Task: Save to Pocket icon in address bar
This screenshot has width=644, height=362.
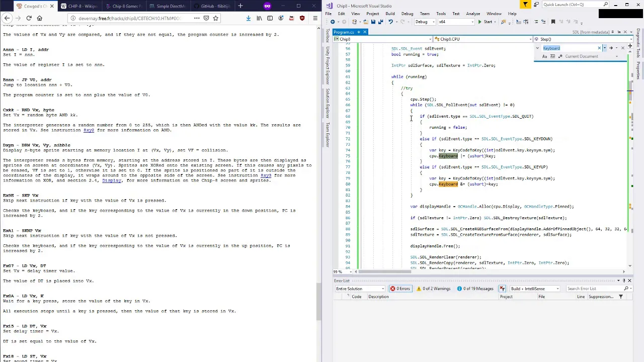Action: click(x=206, y=18)
